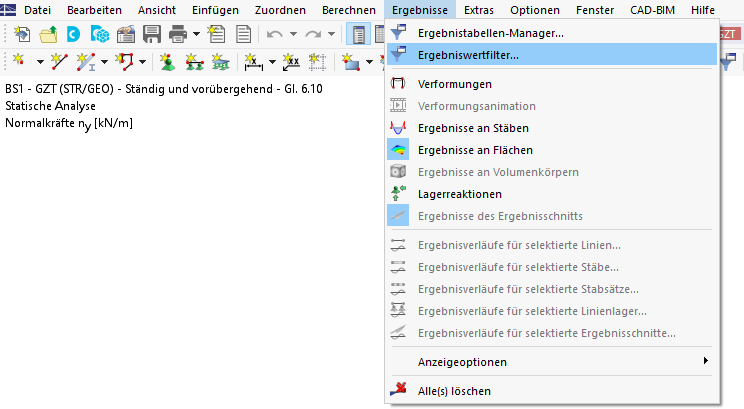This screenshot has width=744, height=409.
Task: Click the new clipping box icon
Action: [317, 62]
